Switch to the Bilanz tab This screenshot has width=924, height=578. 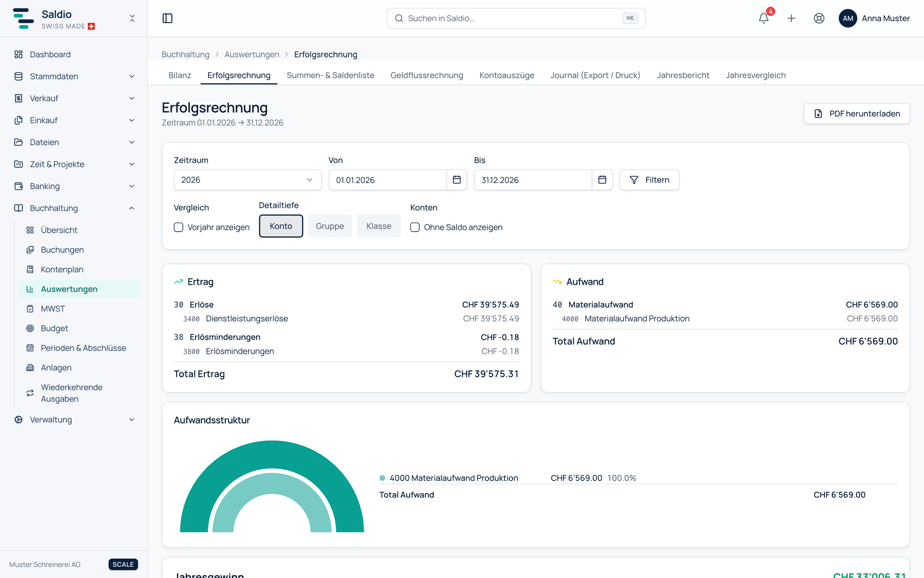pos(180,75)
